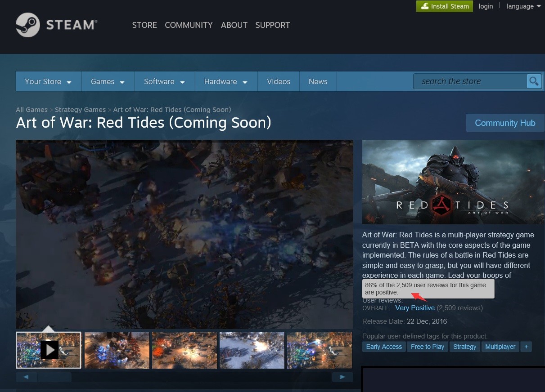The height and width of the screenshot is (392, 545).
Task: Click the 'Popular user-defined tags for this product' label
Action: tap(425, 336)
